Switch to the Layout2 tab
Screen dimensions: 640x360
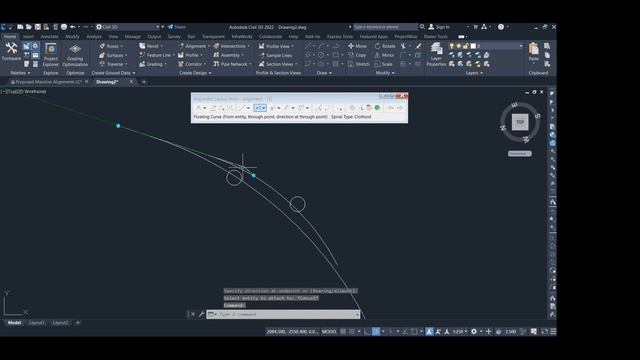60,323
